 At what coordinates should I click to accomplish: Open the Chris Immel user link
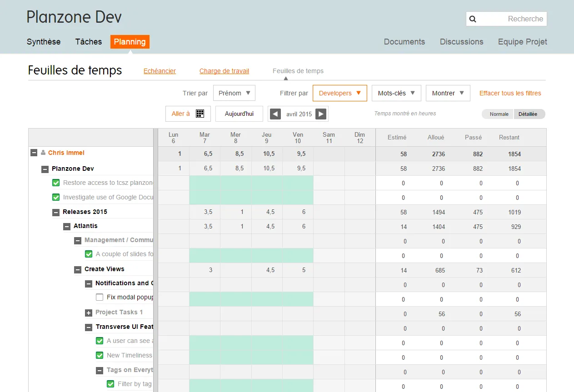tap(66, 153)
